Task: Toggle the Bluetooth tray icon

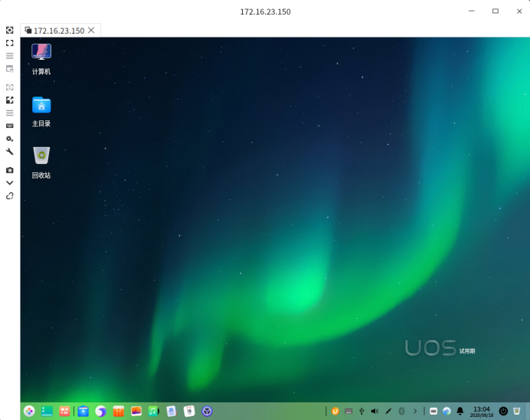Action: [x=401, y=412]
